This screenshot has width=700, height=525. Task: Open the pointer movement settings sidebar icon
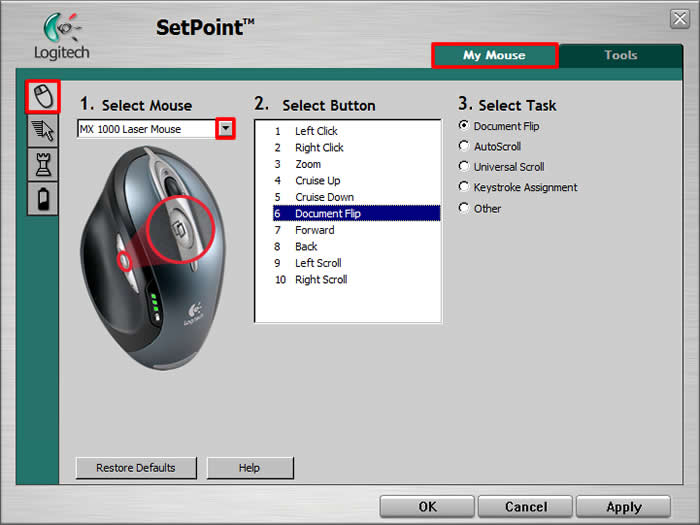[x=43, y=131]
